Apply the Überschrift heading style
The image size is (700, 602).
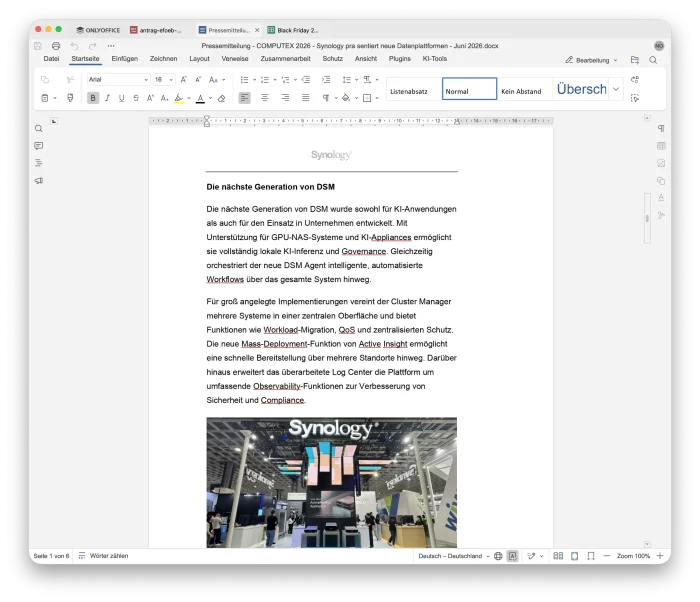[581, 88]
